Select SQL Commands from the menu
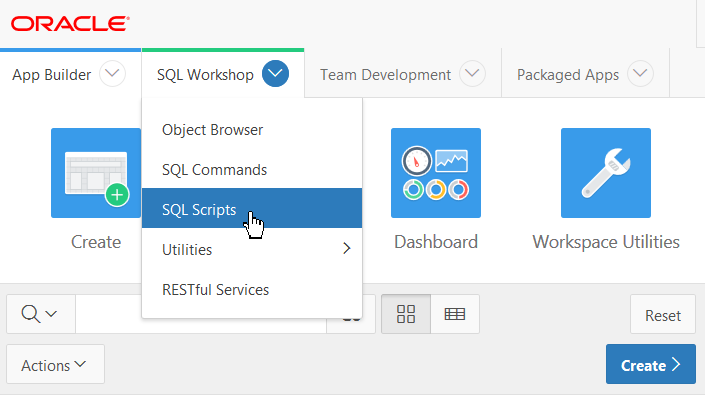Screen dimensions: 705x397 pos(252,170)
